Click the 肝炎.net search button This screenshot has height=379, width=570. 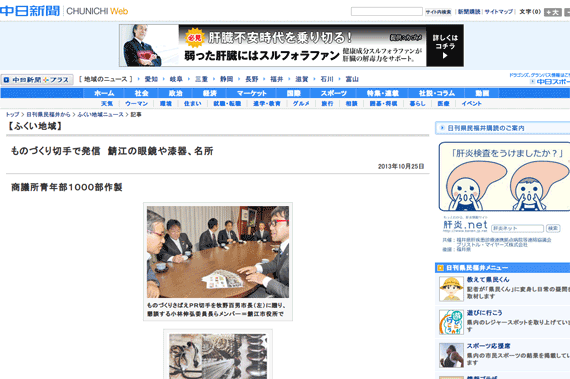(553, 228)
